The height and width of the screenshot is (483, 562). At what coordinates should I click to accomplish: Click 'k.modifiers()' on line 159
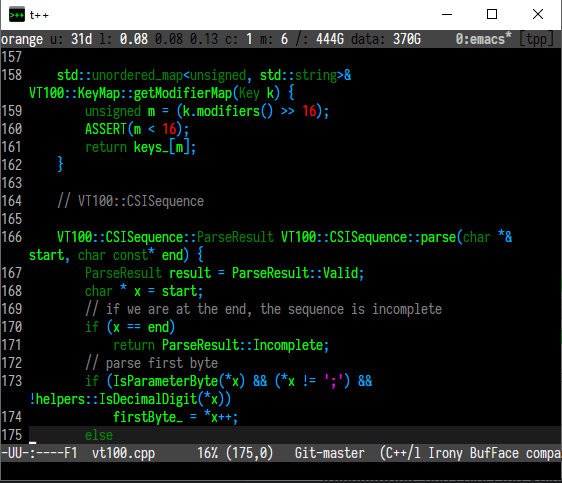(228, 111)
